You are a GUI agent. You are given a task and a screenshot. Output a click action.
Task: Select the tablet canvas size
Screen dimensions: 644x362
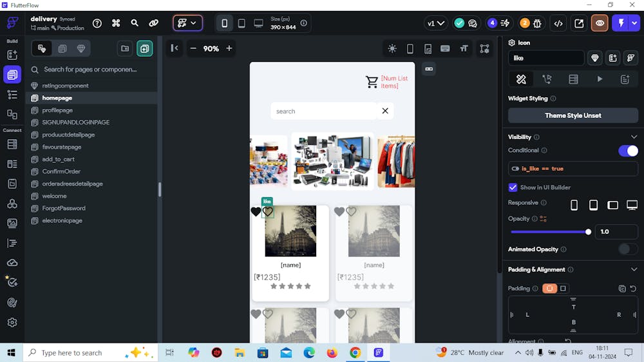pos(241,23)
